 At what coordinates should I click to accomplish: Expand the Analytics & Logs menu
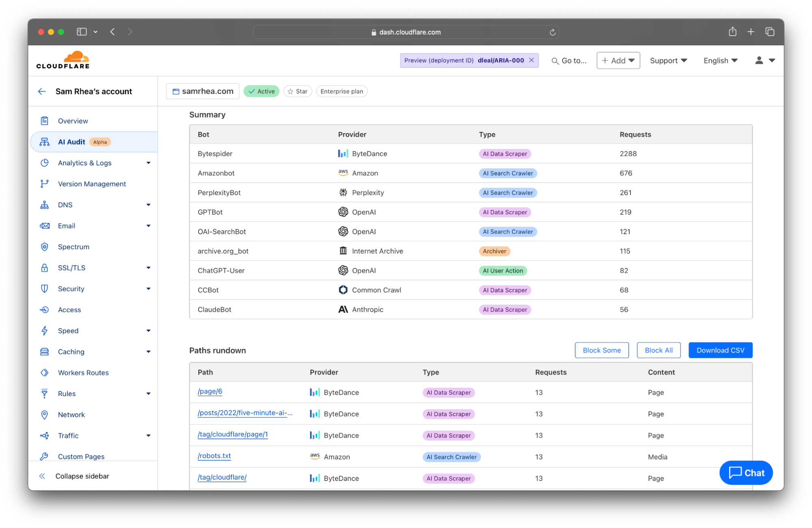pos(149,163)
